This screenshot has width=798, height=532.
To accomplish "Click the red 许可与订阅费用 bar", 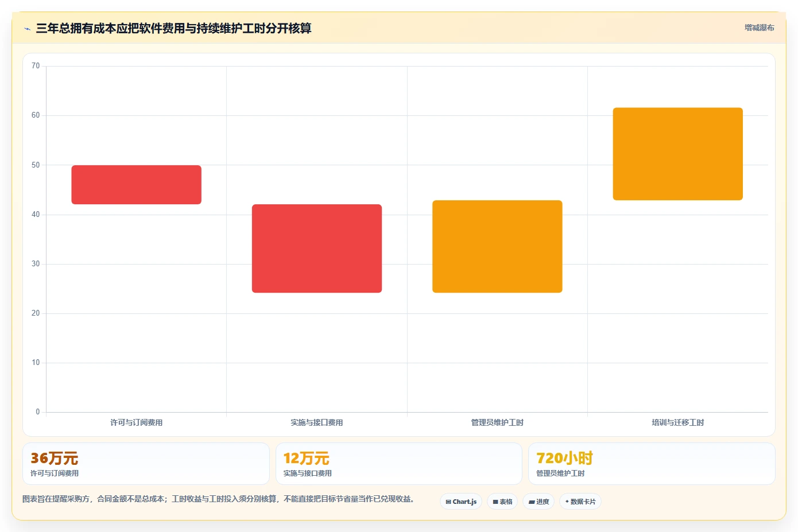I will tap(136, 185).
